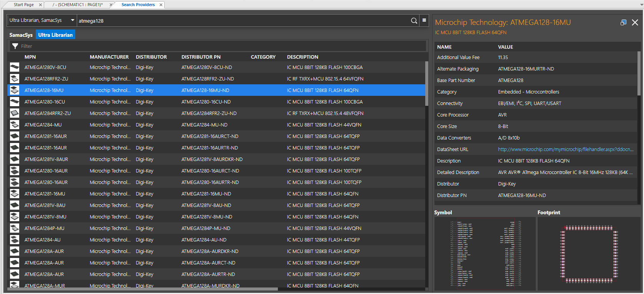The image size is (644, 294).
Task: Select MPN cell ATMEGA1284-MU
Action: coord(43,125)
